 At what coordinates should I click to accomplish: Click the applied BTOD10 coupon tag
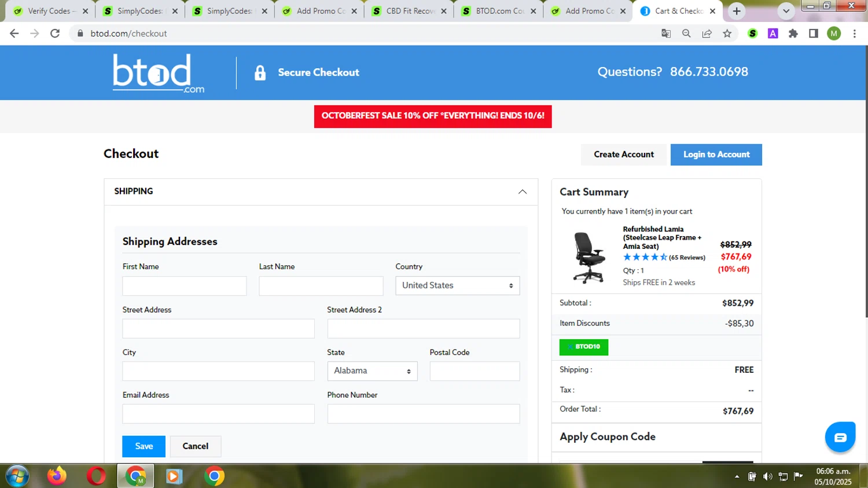pyautogui.click(x=584, y=347)
